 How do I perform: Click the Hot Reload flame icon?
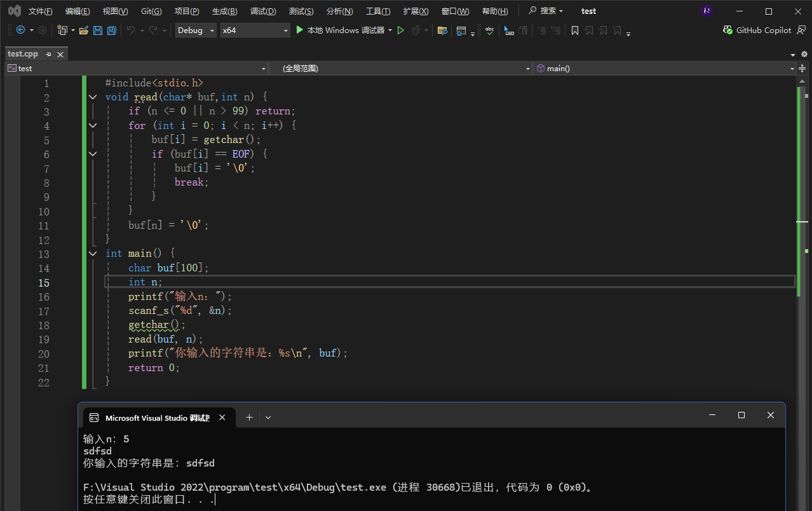point(416,30)
